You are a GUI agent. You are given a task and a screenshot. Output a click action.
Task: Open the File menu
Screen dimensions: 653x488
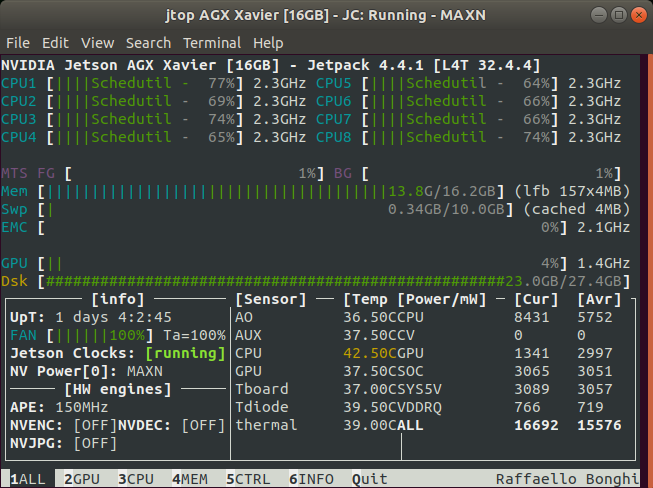[x=18, y=43]
